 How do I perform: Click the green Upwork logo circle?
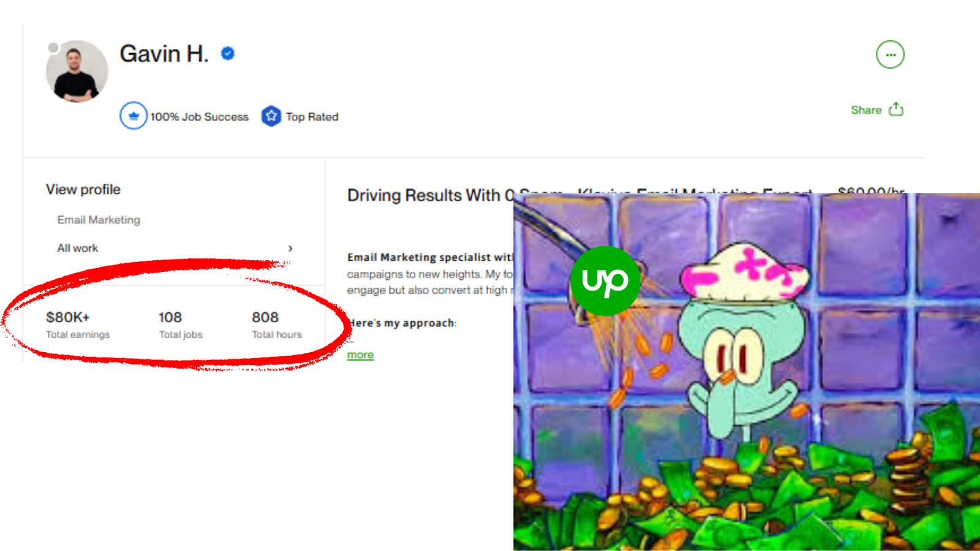coord(605,281)
